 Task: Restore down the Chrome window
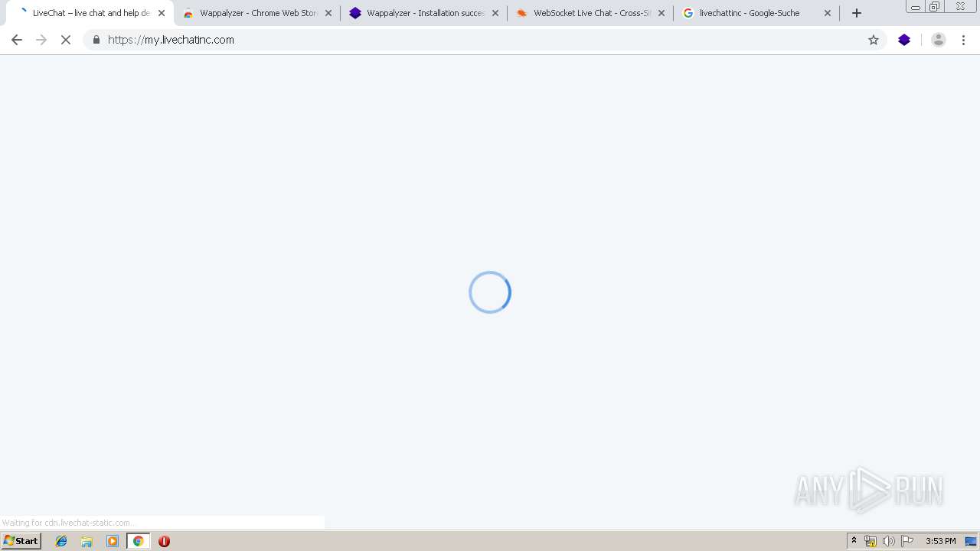coord(935,7)
